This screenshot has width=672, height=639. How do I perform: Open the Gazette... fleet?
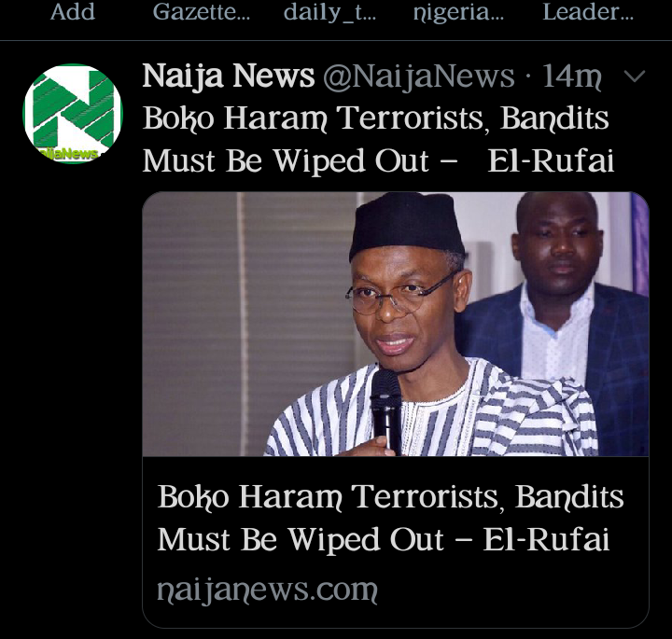click(201, 11)
